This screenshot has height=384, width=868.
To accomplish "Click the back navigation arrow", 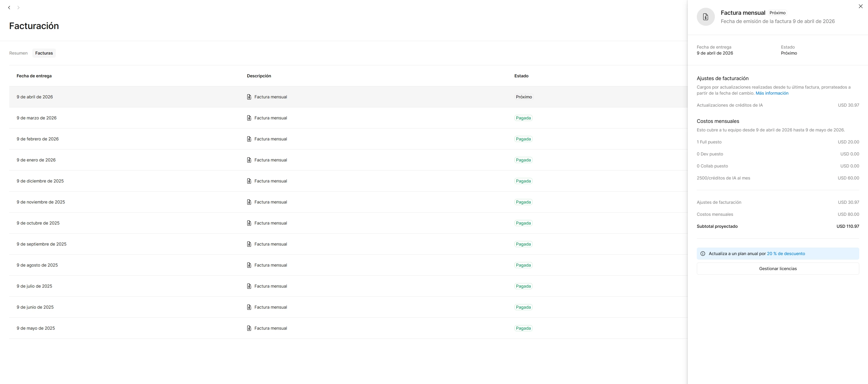I will [9, 8].
